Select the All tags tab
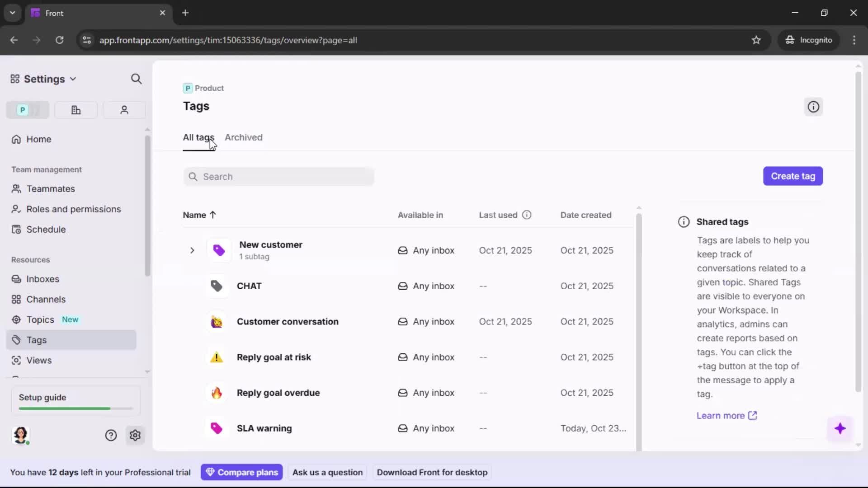 click(x=198, y=137)
